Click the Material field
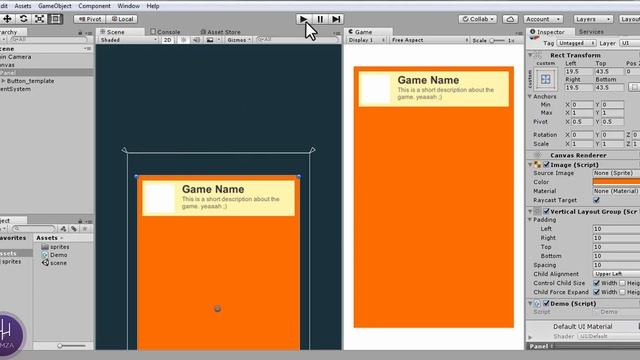Screen dimensions: 640x360 pyautogui.click(x=616, y=191)
